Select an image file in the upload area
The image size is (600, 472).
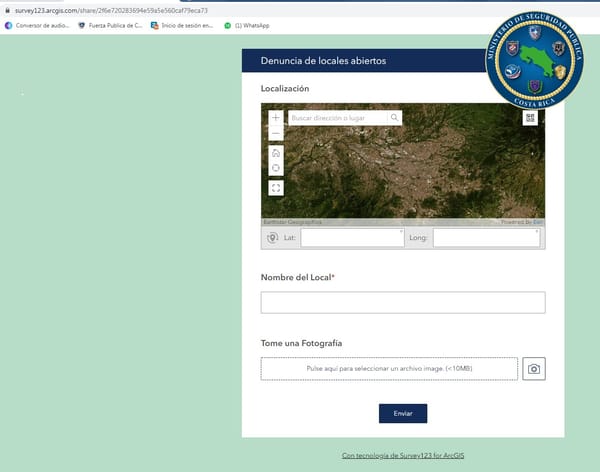(x=389, y=369)
